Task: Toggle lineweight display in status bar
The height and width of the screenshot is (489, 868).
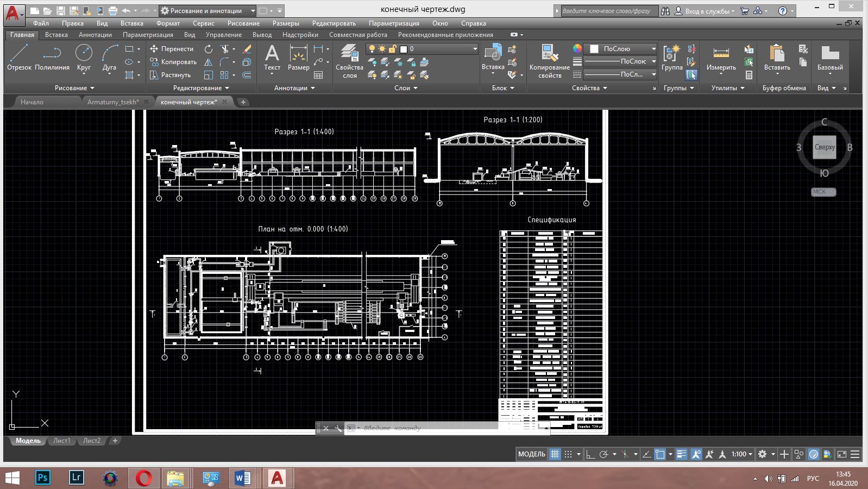Action: click(682, 454)
